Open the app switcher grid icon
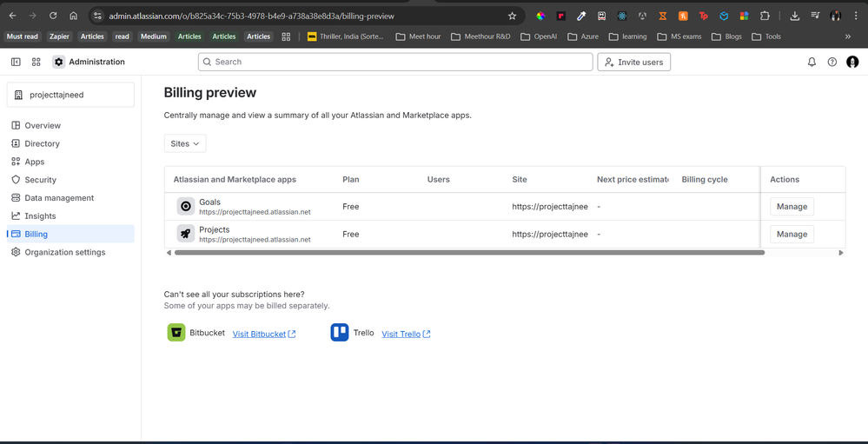The width and height of the screenshot is (868, 444). tap(36, 63)
